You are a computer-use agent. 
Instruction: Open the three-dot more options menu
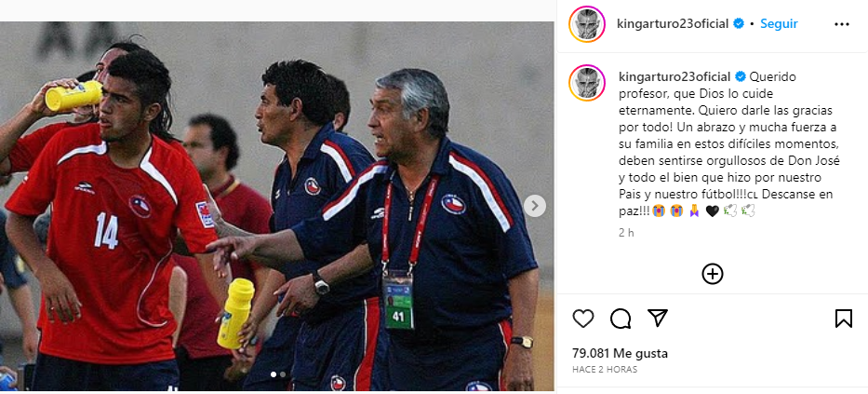coord(841,24)
